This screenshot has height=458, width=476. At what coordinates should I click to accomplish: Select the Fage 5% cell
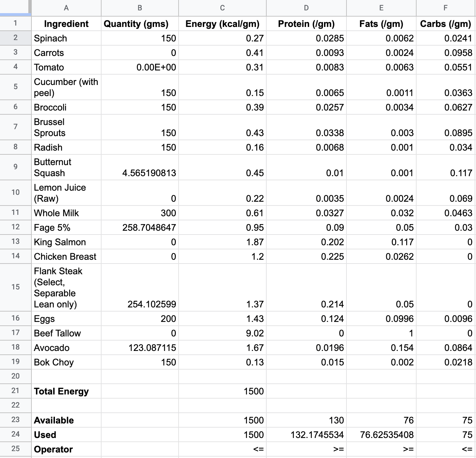66,227
